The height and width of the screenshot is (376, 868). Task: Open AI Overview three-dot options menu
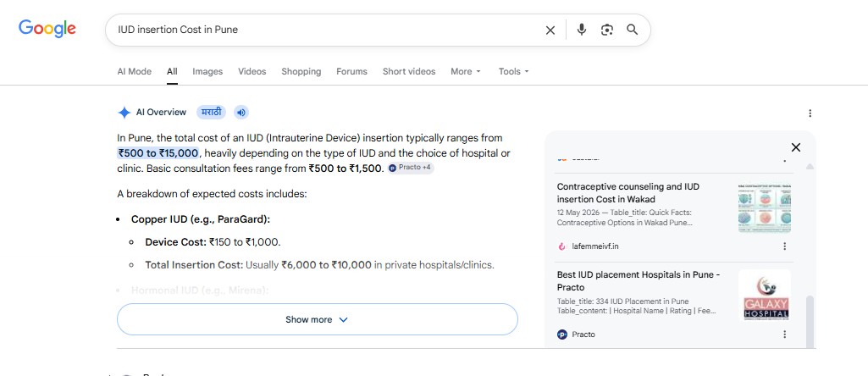(x=810, y=113)
